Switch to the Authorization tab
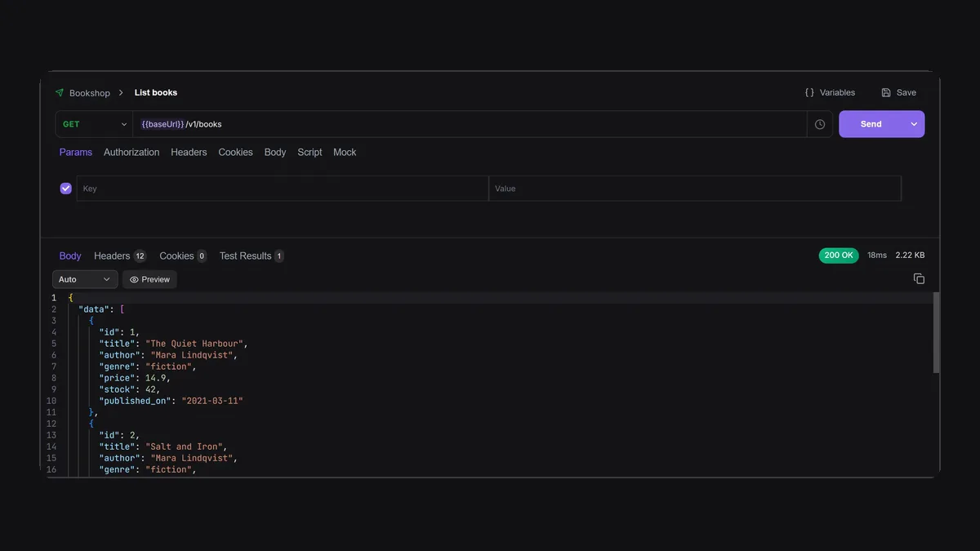Screen dimensions: 980x551 coord(131,152)
